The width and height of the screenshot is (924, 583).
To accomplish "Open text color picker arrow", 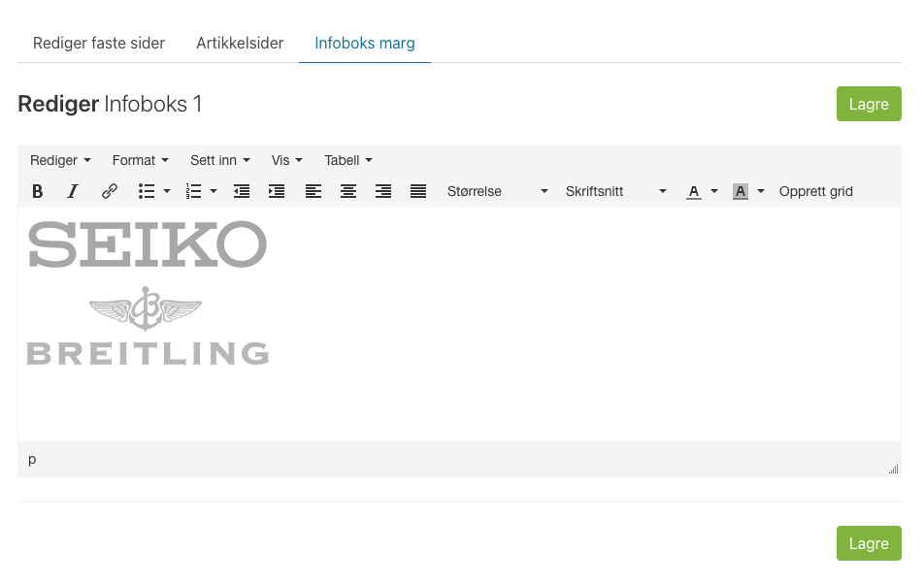I will click(x=714, y=191).
